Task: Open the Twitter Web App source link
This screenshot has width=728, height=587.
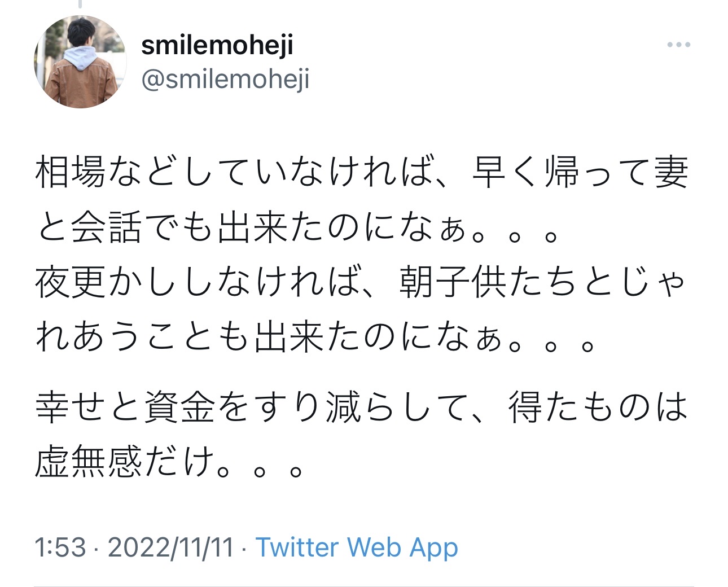Action: coord(357,547)
